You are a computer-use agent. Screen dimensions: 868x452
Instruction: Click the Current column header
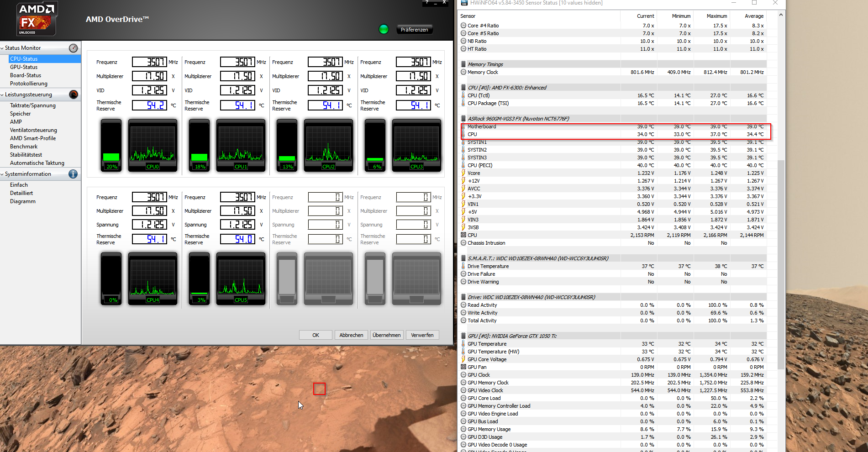[x=646, y=16]
